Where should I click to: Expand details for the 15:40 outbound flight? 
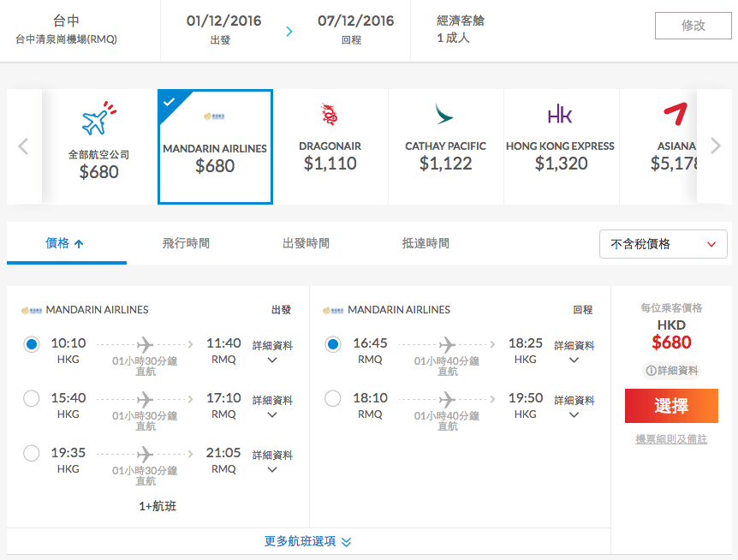[272, 407]
